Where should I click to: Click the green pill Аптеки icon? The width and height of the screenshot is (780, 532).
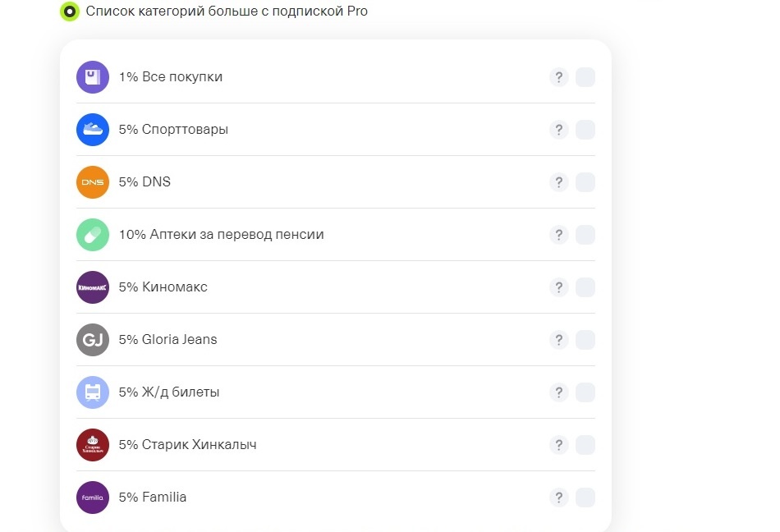(93, 235)
